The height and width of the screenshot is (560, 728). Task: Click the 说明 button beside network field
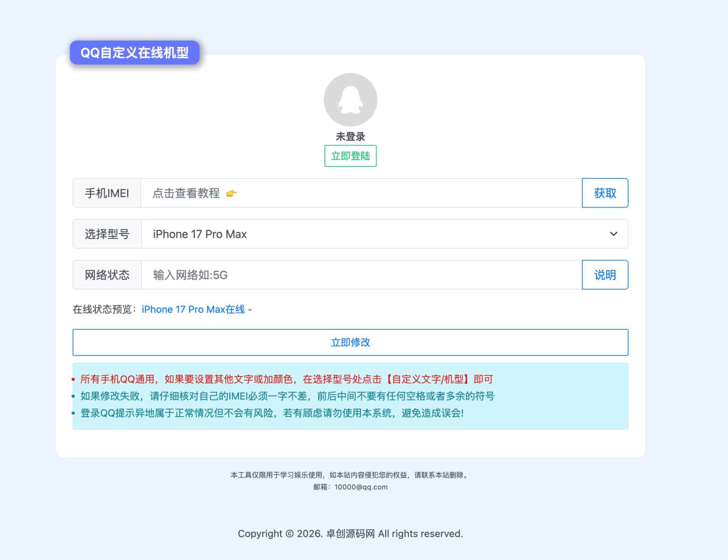[605, 275]
